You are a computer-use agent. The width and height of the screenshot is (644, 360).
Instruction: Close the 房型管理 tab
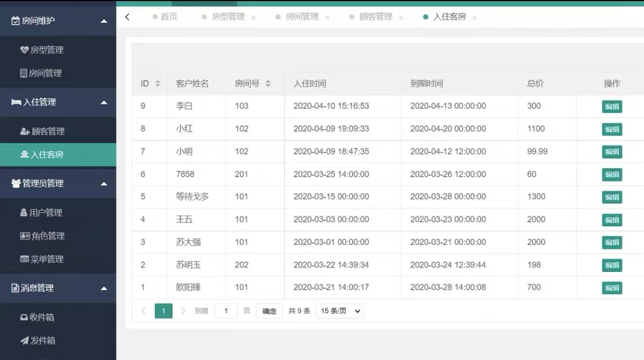pos(254,18)
